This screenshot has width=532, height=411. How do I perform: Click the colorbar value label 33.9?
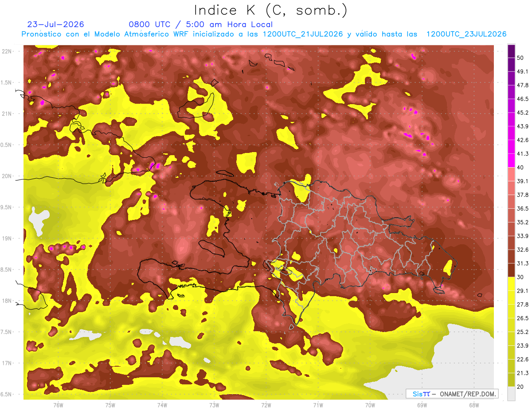(x=523, y=236)
